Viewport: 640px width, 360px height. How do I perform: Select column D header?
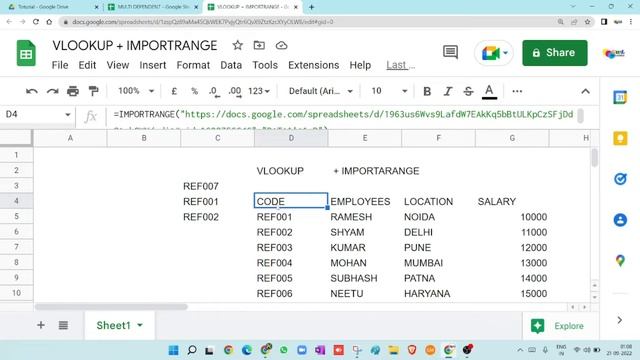pyautogui.click(x=291, y=138)
